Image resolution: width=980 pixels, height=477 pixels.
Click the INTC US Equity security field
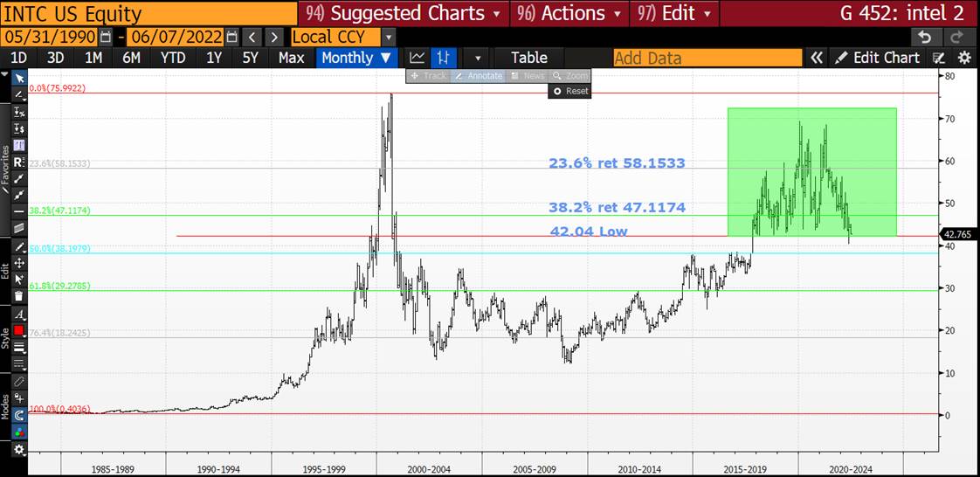pyautogui.click(x=148, y=13)
